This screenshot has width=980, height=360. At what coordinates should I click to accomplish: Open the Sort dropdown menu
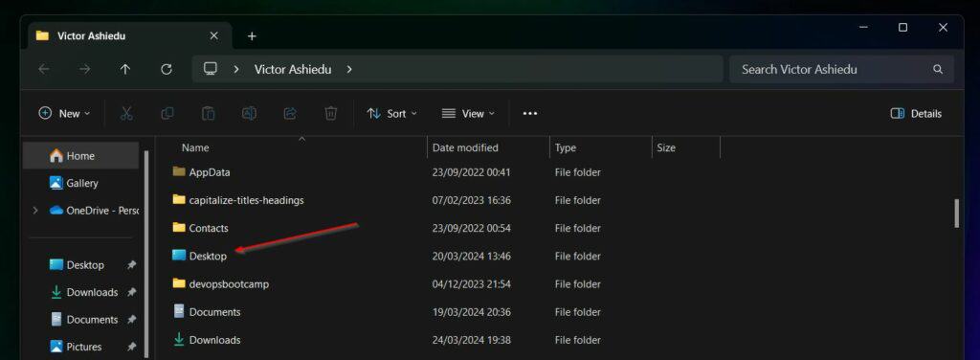click(x=391, y=113)
